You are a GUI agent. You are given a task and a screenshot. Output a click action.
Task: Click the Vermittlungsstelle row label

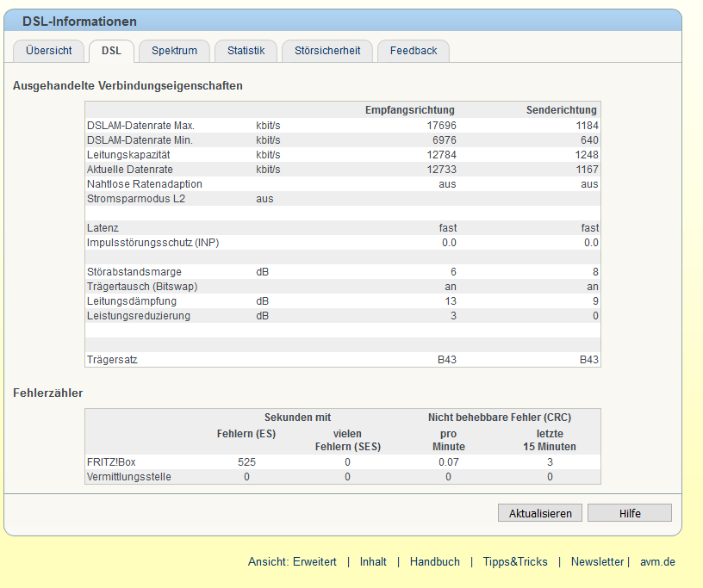128,477
